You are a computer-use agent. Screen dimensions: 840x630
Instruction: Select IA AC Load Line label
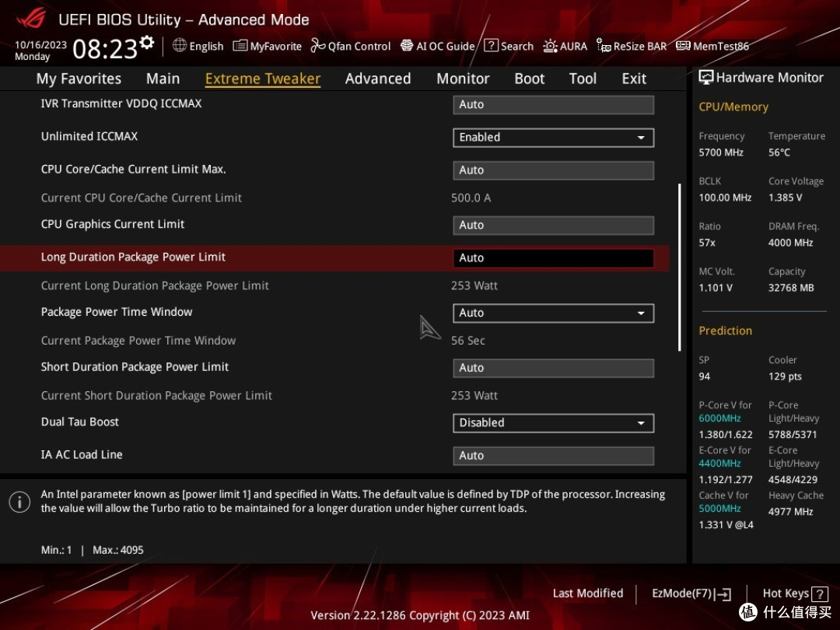(82, 455)
